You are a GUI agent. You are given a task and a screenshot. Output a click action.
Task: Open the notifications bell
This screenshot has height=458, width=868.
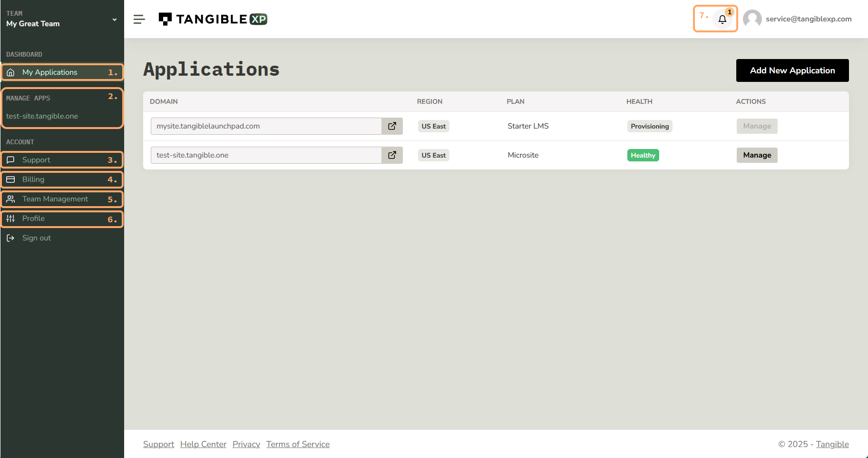(x=722, y=20)
